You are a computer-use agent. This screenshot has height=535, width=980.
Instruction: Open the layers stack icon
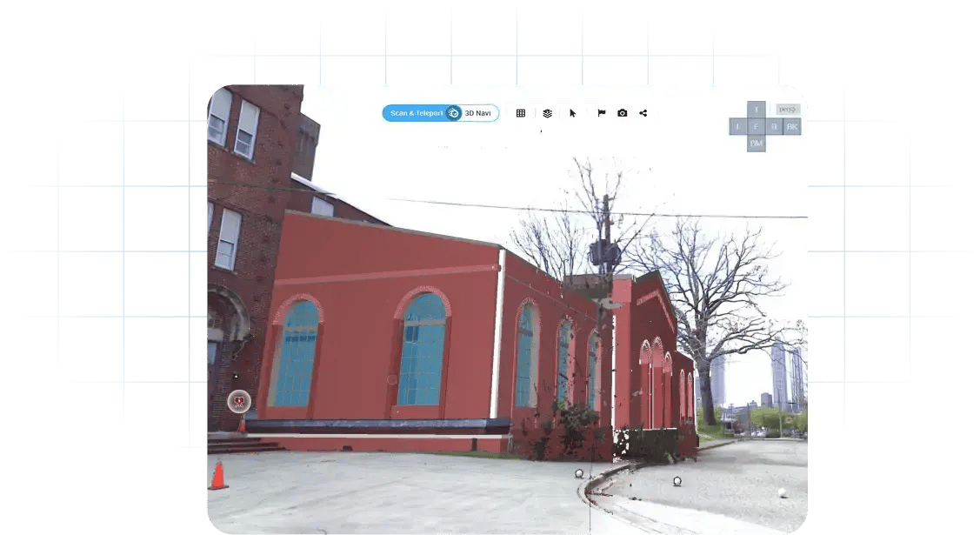point(548,113)
